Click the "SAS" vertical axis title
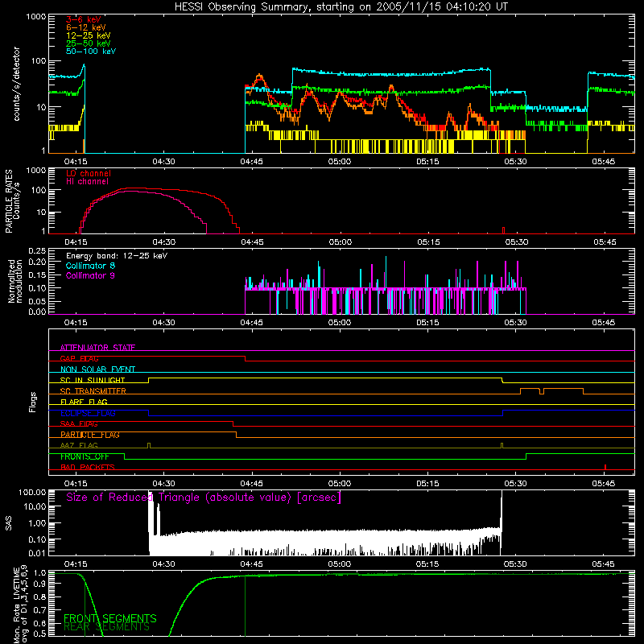This screenshot has width=644, height=644. 9,523
